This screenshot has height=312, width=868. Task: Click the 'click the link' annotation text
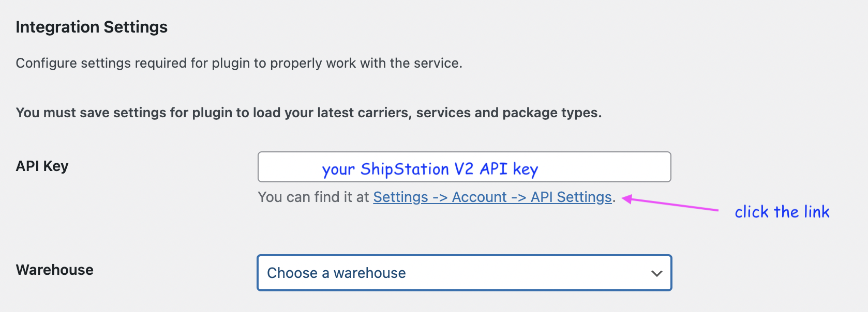pos(783,211)
